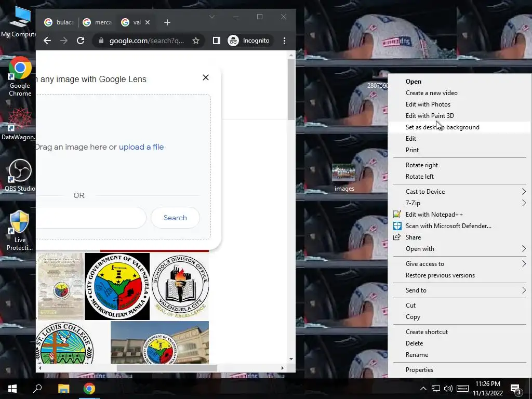The height and width of the screenshot is (399, 532).
Task: Reload the Chrome page
Action: [x=81, y=41]
